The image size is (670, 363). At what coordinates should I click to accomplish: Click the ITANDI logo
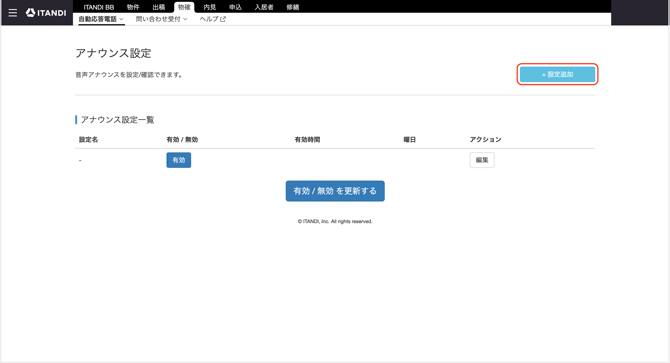[x=46, y=13]
